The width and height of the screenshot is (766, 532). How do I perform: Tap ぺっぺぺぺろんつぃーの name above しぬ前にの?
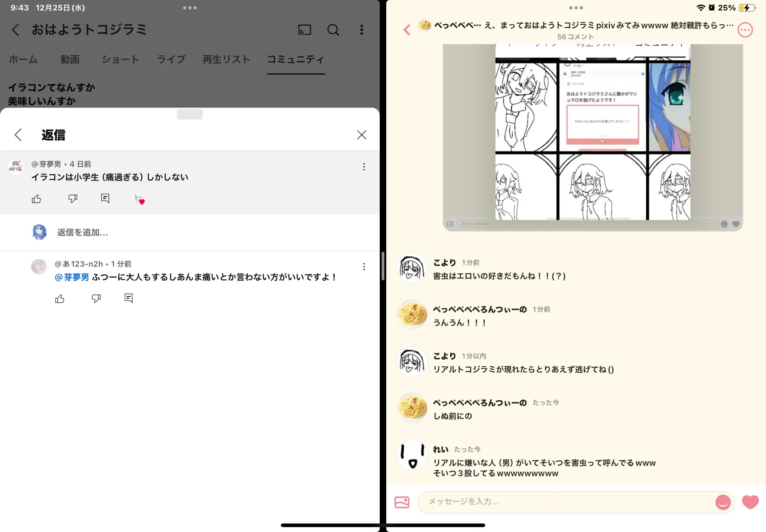click(480, 402)
